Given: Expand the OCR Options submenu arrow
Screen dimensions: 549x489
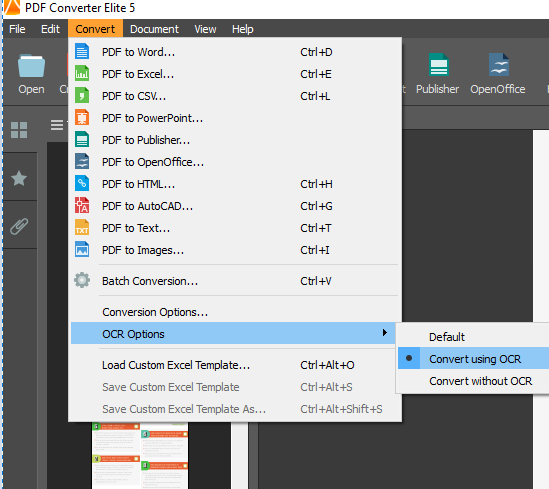Looking at the screenshot, I should 384,333.
